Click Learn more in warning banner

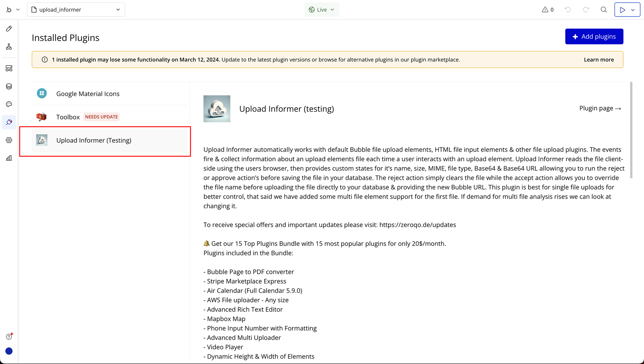point(599,60)
